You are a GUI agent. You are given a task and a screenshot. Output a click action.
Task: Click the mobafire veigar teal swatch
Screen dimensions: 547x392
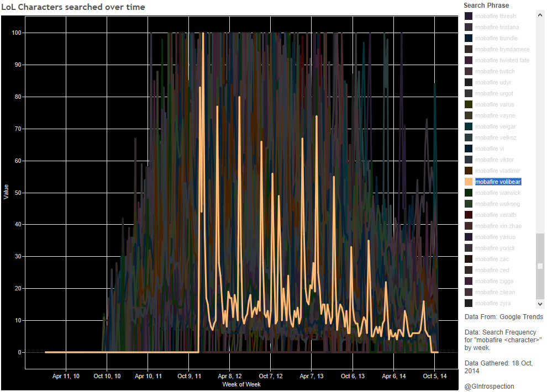click(x=469, y=126)
